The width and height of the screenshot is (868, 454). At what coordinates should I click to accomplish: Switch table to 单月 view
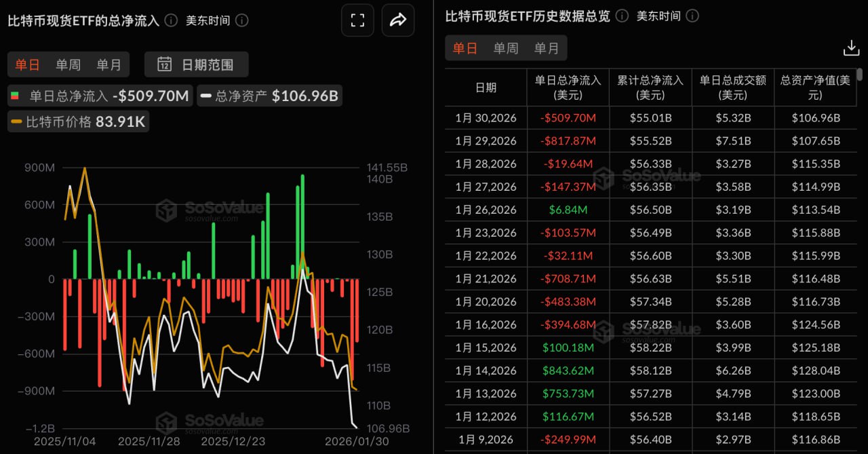coord(547,48)
